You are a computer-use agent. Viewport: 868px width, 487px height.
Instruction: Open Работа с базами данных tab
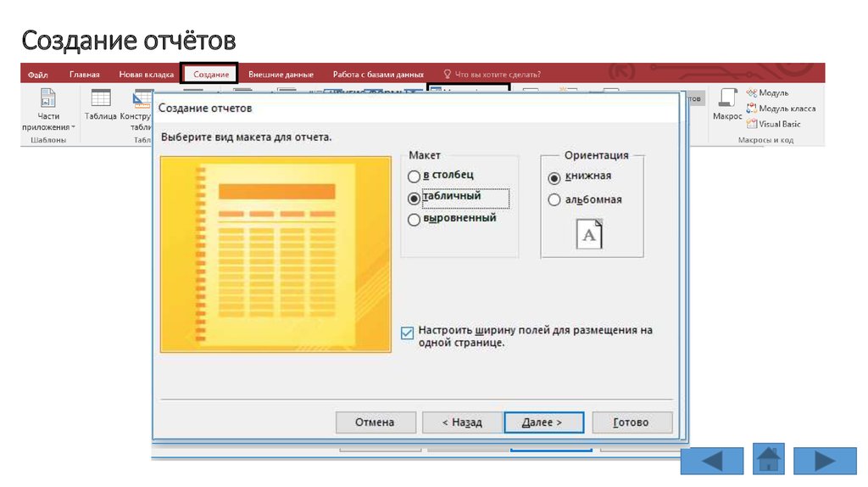pyautogui.click(x=378, y=75)
